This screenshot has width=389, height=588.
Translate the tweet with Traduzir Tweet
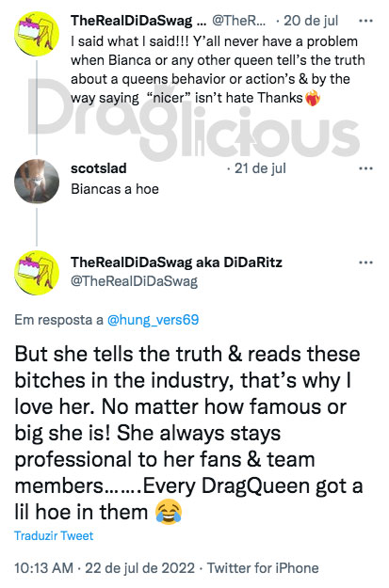[x=54, y=535]
